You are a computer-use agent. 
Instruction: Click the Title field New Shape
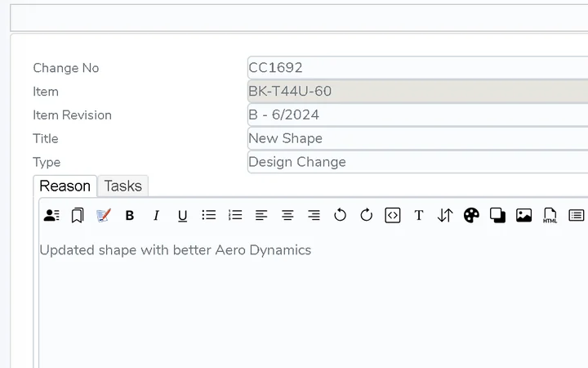pos(418,138)
